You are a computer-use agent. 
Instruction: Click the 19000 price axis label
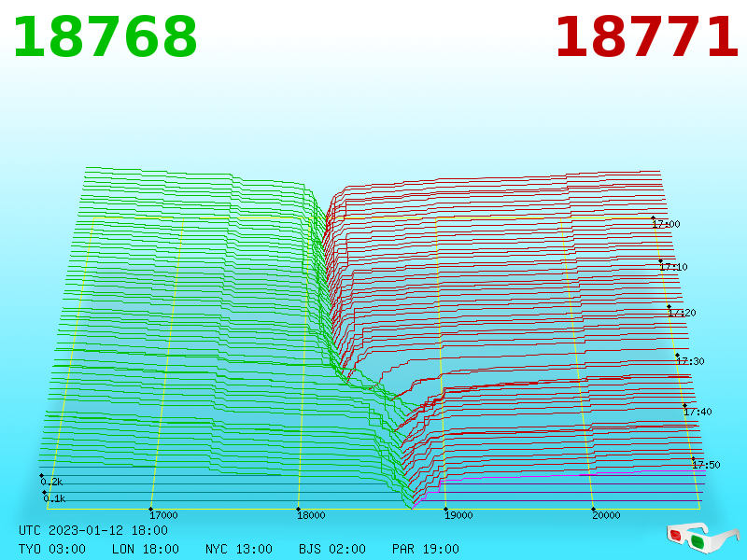point(458,515)
